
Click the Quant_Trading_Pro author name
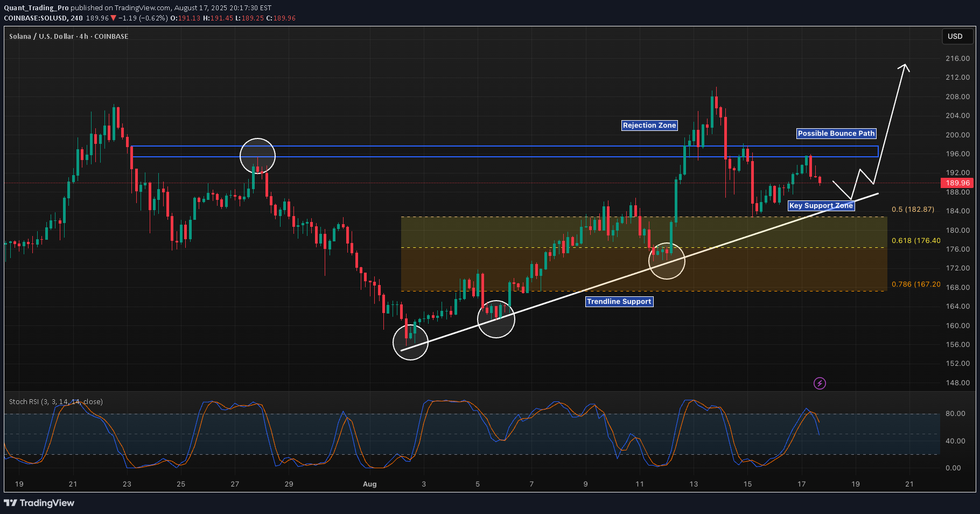pyautogui.click(x=36, y=8)
